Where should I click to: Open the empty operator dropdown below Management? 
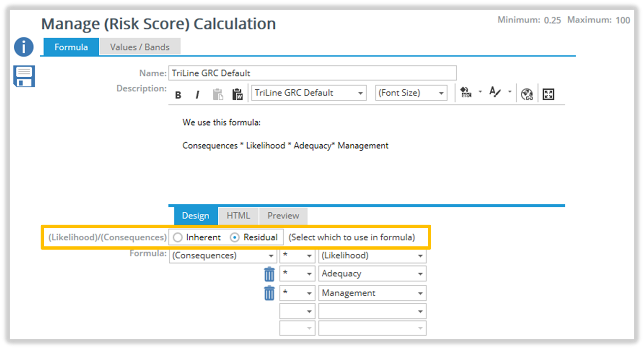[297, 312]
